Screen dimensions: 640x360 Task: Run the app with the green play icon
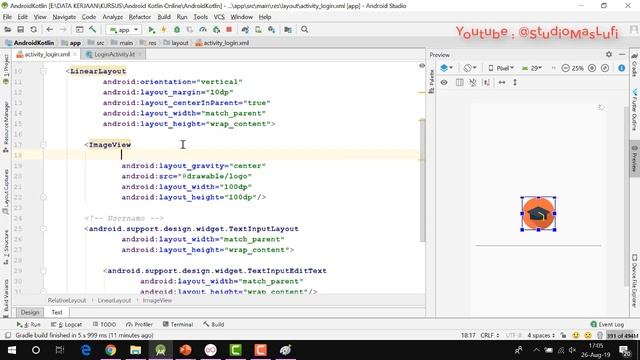pos(151,29)
